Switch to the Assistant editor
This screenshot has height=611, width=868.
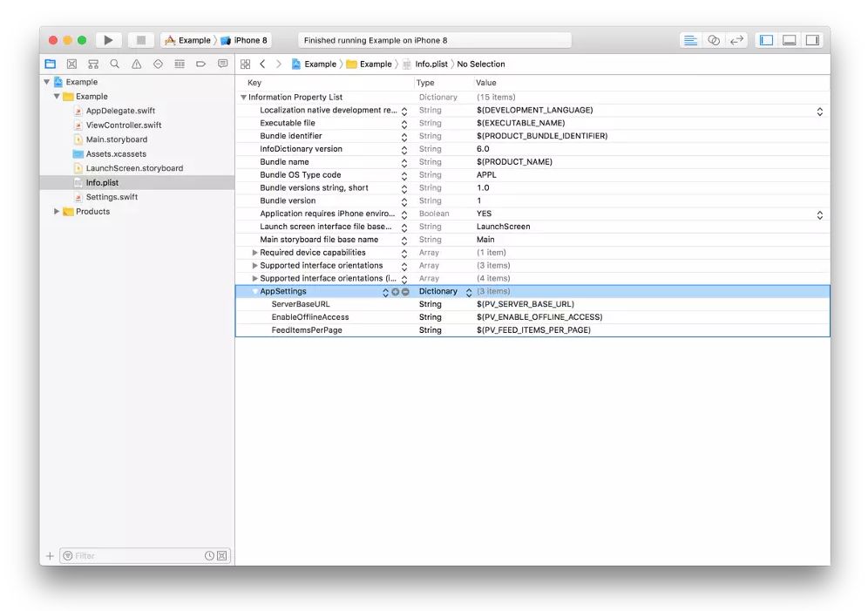pyautogui.click(x=714, y=40)
